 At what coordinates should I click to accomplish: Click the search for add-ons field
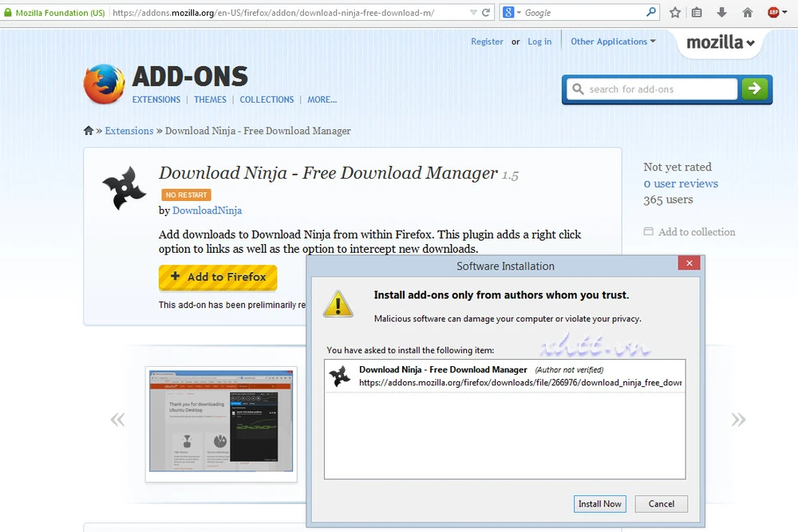point(661,89)
